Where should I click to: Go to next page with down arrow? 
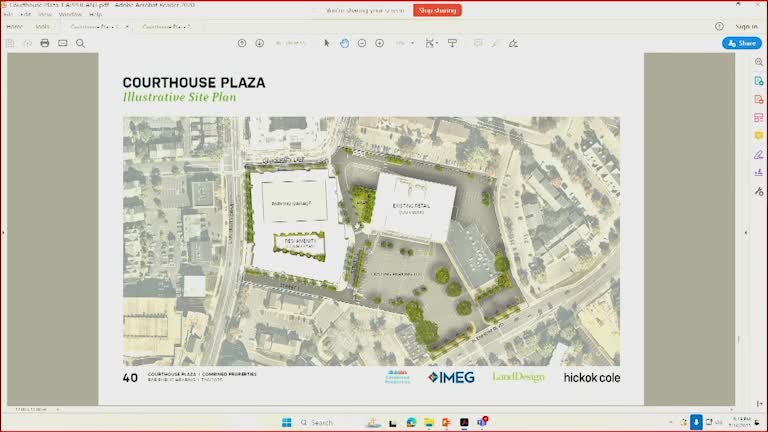(260, 43)
